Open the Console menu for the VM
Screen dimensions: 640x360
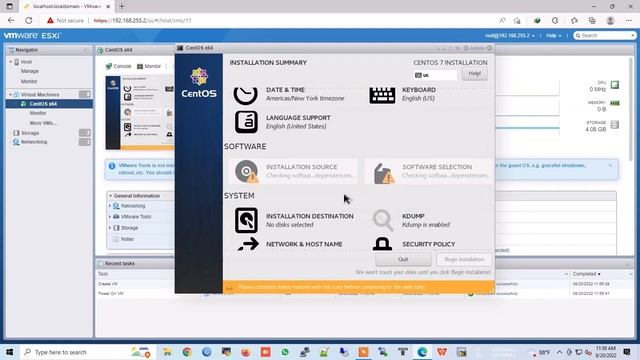[118, 66]
